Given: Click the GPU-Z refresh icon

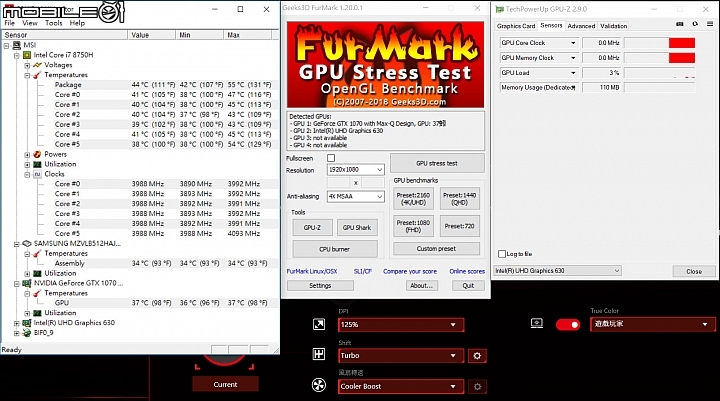Looking at the screenshot, I should [x=695, y=24].
